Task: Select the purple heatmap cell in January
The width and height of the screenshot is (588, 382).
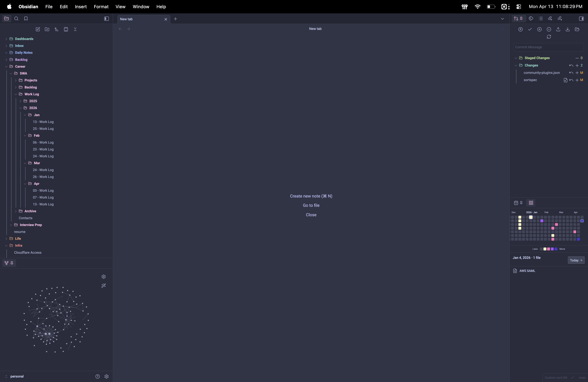Action: (542, 221)
